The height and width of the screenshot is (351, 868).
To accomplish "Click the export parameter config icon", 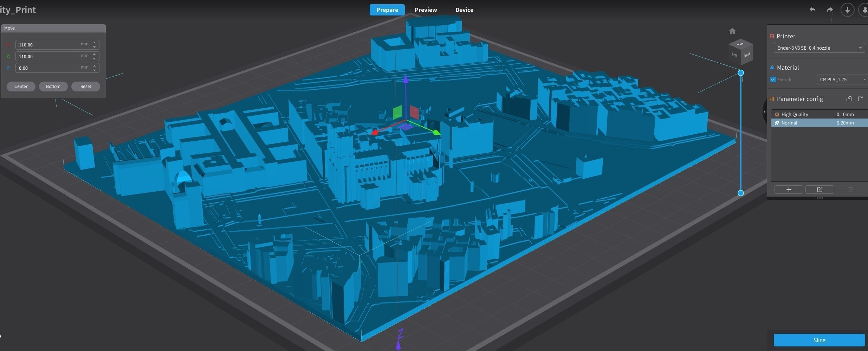I will coord(861,99).
